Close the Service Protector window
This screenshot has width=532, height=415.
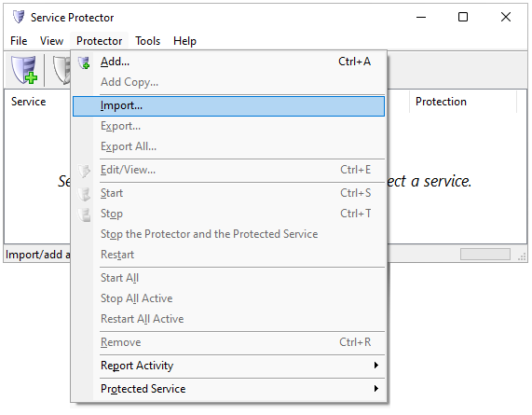506,17
